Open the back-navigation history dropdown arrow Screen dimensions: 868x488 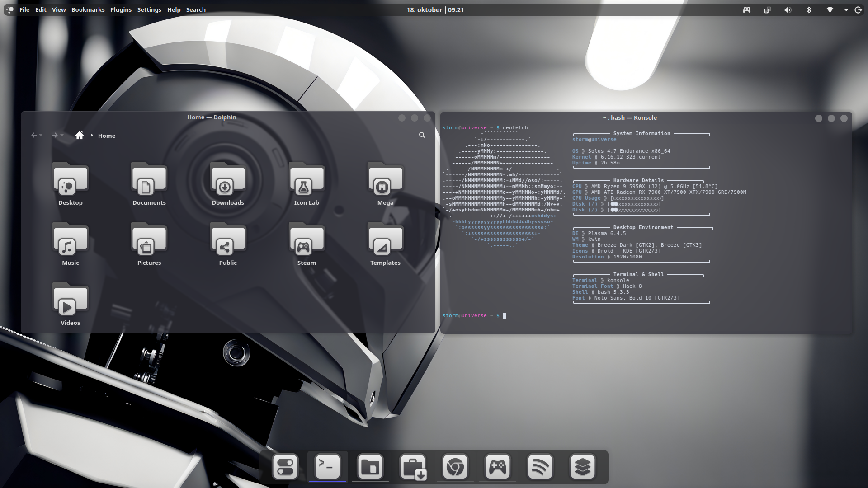pyautogui.click(x=41, y=136)
